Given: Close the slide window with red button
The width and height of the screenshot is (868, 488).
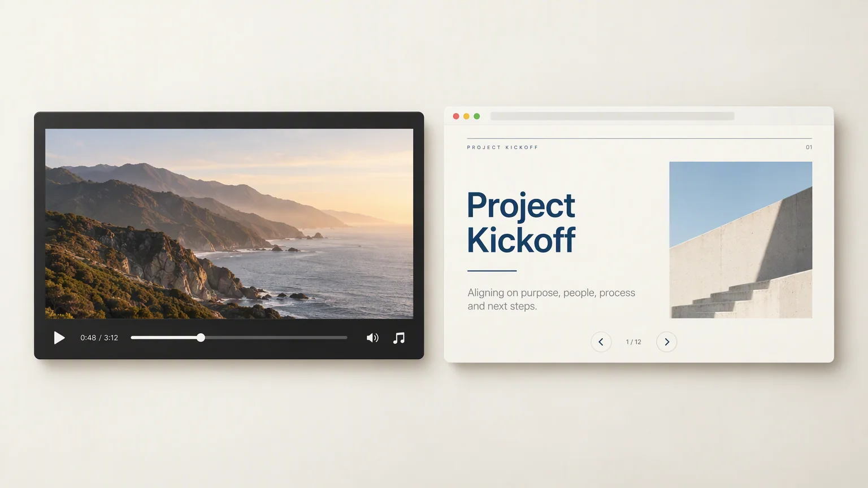Looking at the screenshot, I should 456,116.
